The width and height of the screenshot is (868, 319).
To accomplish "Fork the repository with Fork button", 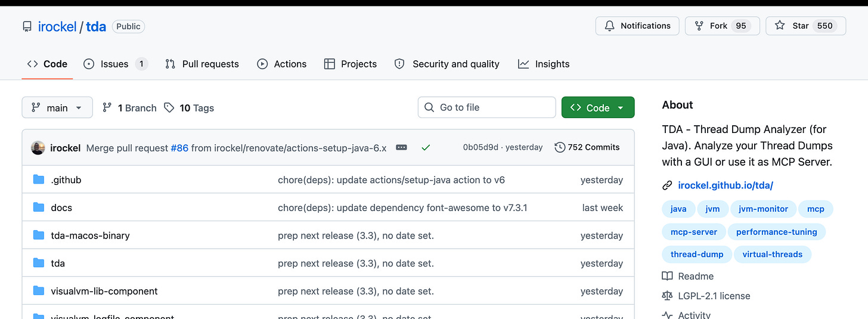I will [722, 26].
